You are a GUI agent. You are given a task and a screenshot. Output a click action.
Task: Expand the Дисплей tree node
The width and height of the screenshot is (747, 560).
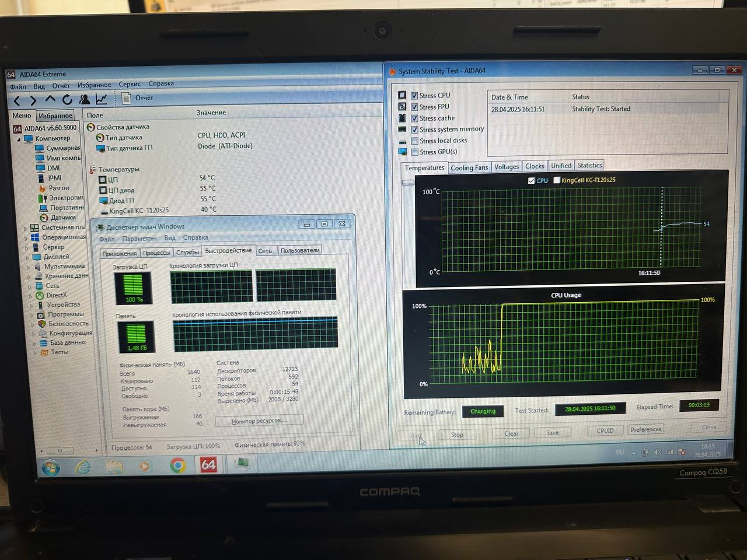pyautogui.click(x=27, y=257)
